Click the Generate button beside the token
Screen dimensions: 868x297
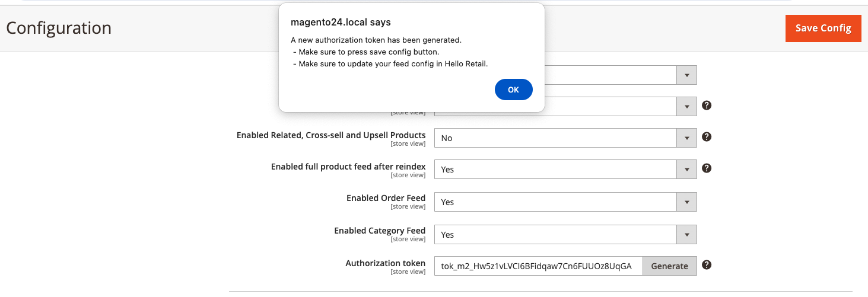tap(669, 266)
